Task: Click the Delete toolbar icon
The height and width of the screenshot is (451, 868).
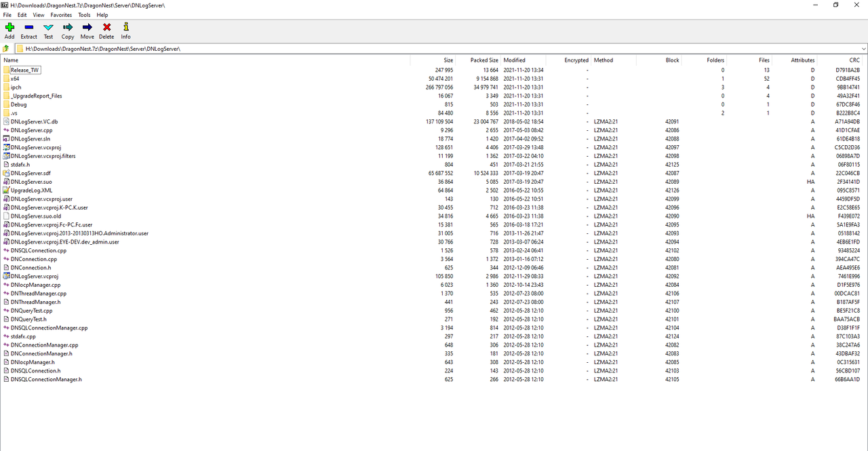Action: click(106, 27)
